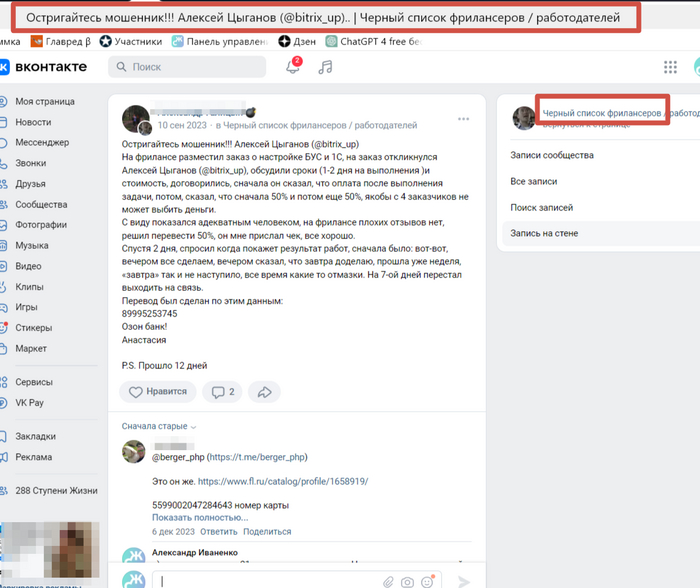Click Поделиться under the comment
The height and width of the screenshot is (588, 700).
(267, 532)
